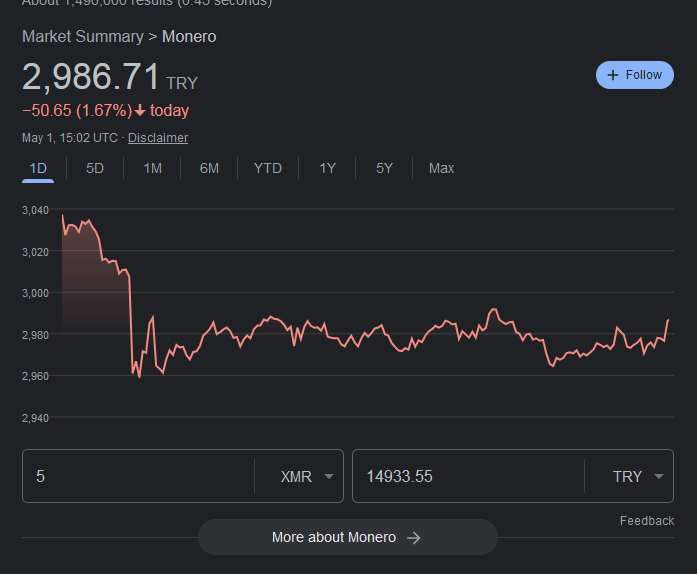The width and height of the screenshot is (697, 574).
Task: Click the change text −50.65 (1.67%)
Action: [x=77, y=110]
